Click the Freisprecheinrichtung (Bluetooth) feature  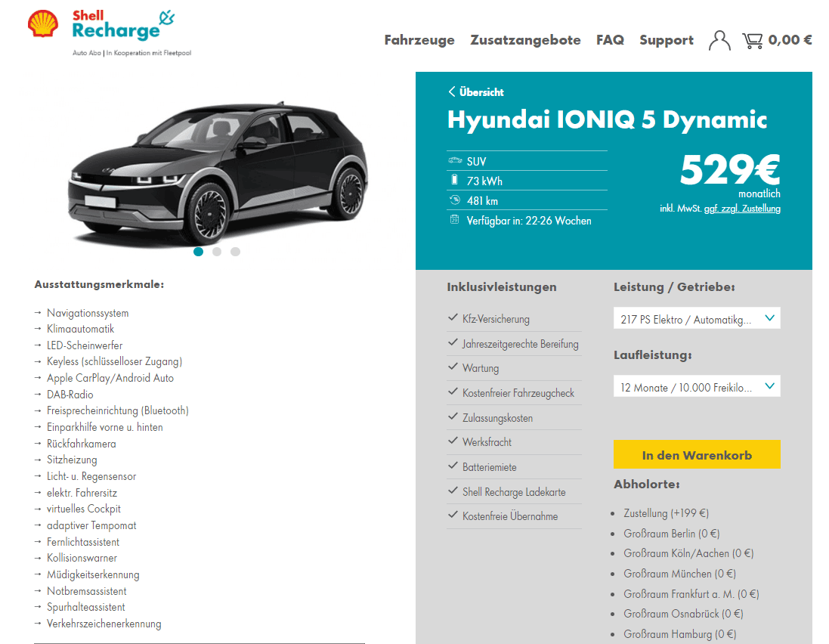pyautogui.click(x=117, y=411)
